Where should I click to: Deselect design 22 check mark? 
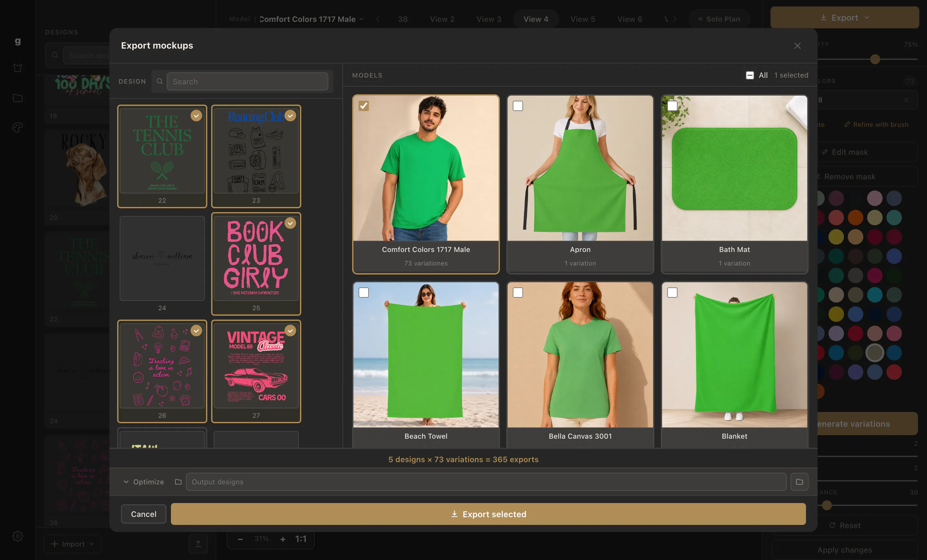tap(196, 116)
